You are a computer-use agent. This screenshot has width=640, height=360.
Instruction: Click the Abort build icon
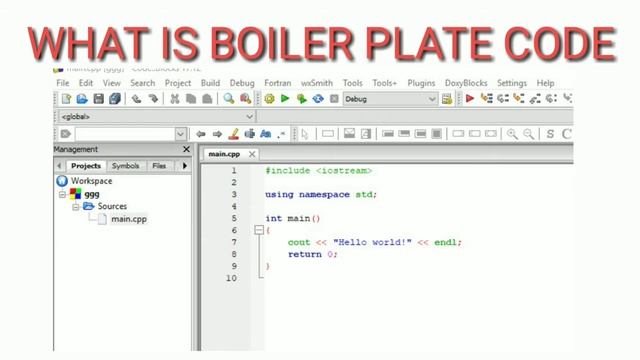pyautogui.click(x=334, y=99)
